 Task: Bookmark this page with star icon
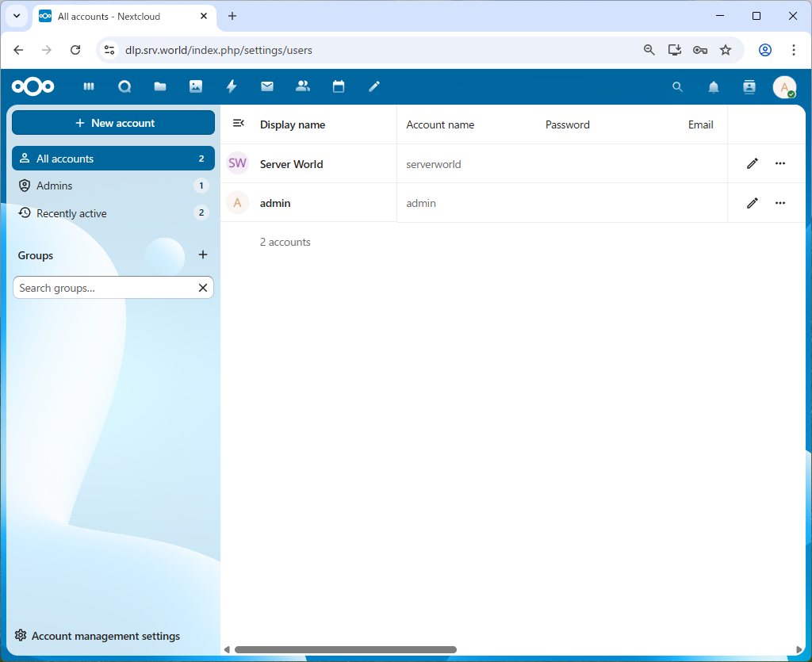(x=726, y=50)
